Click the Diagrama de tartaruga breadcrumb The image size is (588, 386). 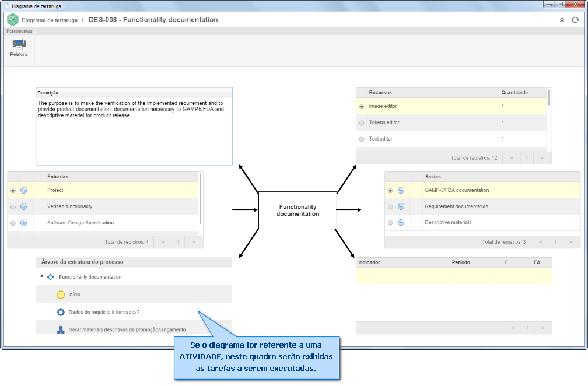pyautogui.click(x=50, y=20)
